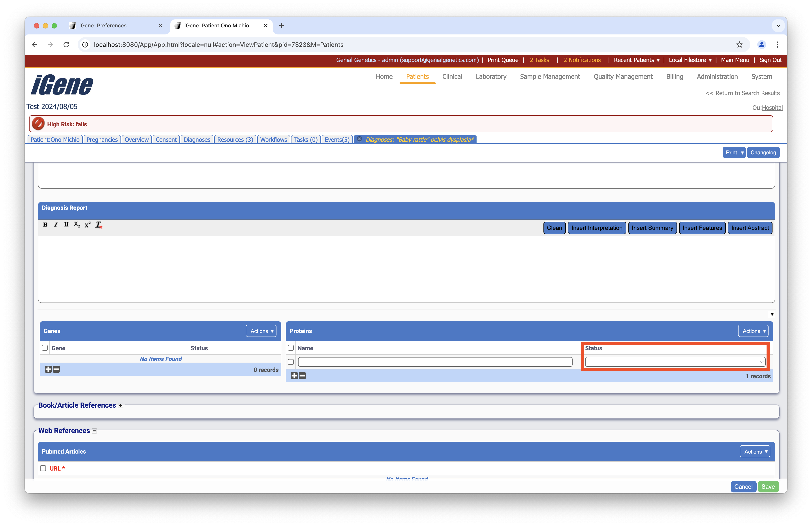Select the Pubmed URL header checkbox
Viewport: 812px width, 526px height.
43,468
